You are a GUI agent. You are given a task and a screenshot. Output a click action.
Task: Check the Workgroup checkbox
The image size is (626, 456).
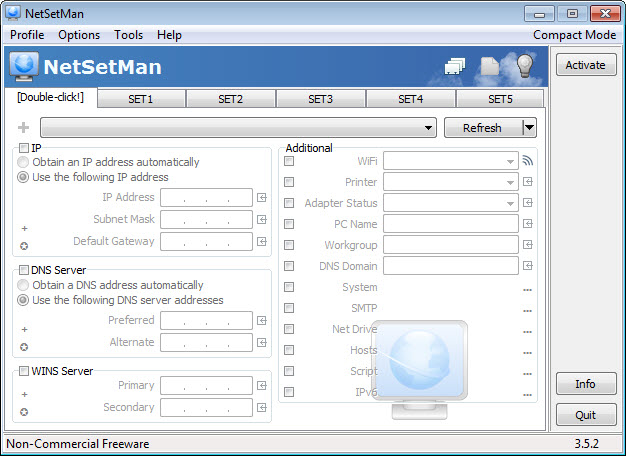289,245
